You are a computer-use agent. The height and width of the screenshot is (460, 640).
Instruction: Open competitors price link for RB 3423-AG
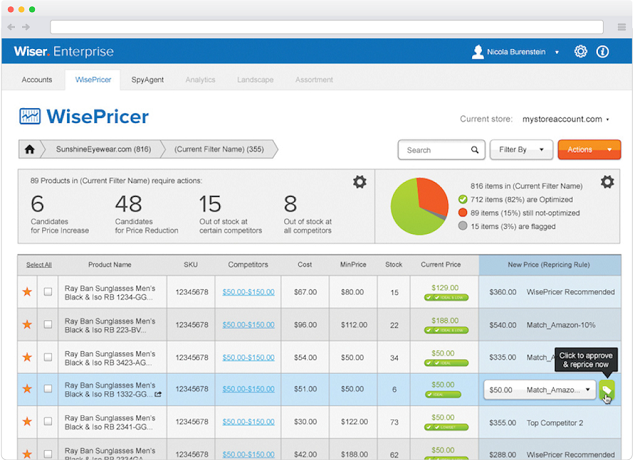tap(248, 358)
